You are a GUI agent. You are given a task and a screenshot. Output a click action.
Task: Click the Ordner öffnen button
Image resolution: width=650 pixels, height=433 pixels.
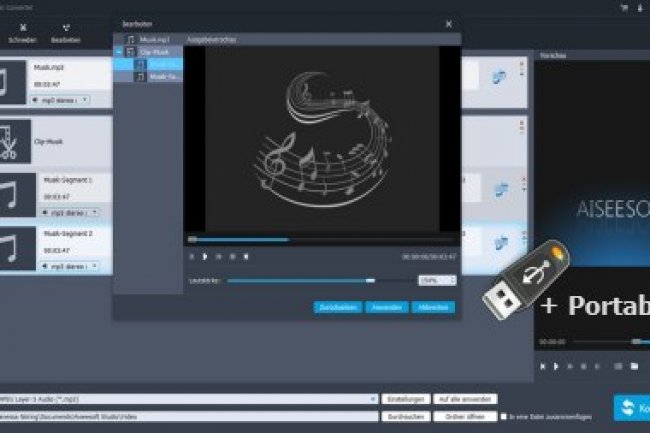pyautogui.click(x=465, y=416)
